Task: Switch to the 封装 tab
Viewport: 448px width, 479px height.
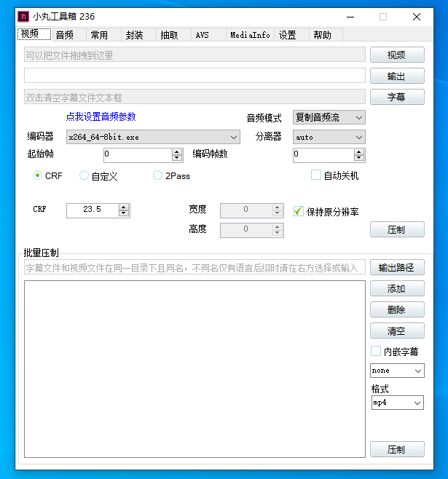Action: click(134, 35)
